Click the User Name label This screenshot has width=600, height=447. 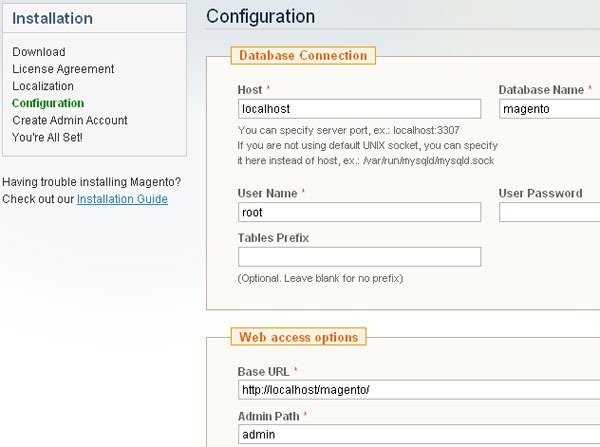point(267,193)
